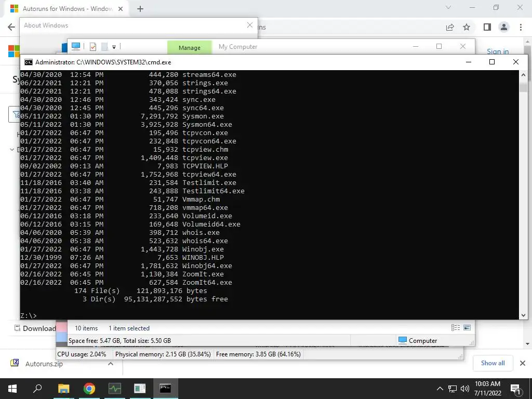532x399 pixels.
Task: Open a new Chrome tab
Action: [140, 9]
